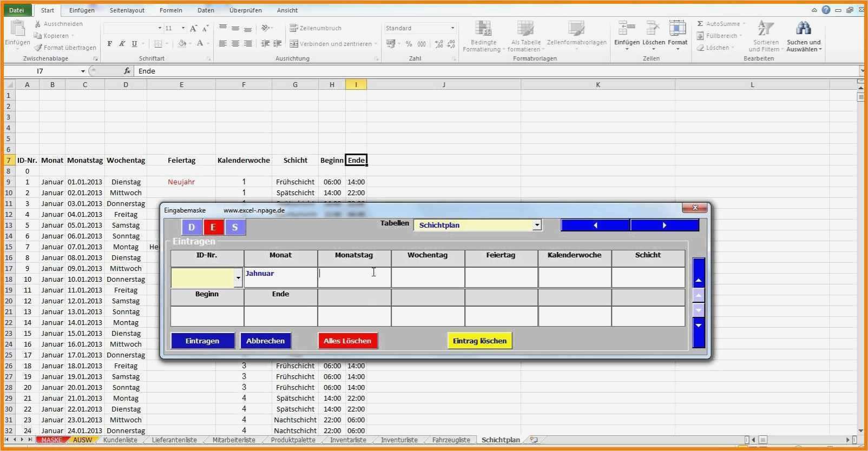The image size is (868, 451).
Task: Toggle centered text alignment
Action: [235, 44]
